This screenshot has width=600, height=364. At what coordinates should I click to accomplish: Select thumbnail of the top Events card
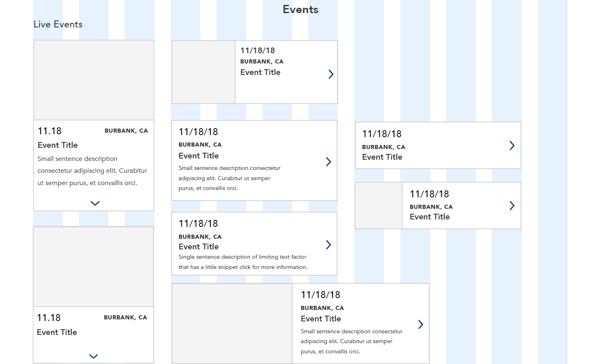[204, 72]
